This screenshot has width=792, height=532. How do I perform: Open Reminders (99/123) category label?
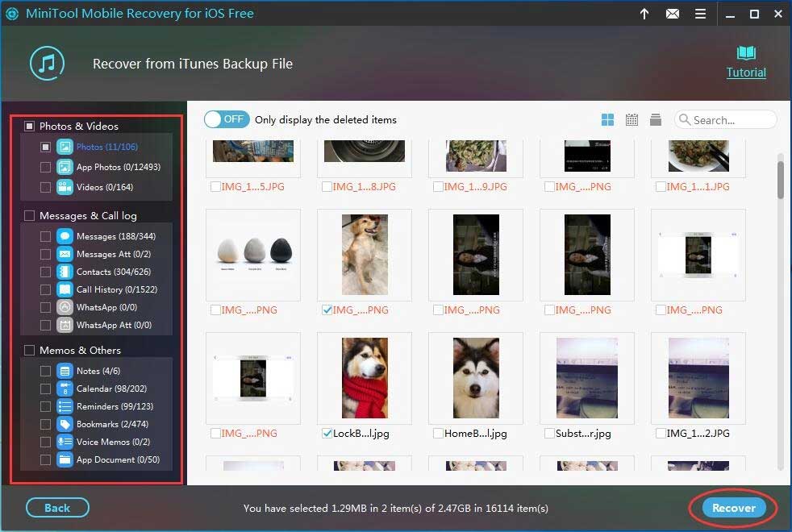115,406
